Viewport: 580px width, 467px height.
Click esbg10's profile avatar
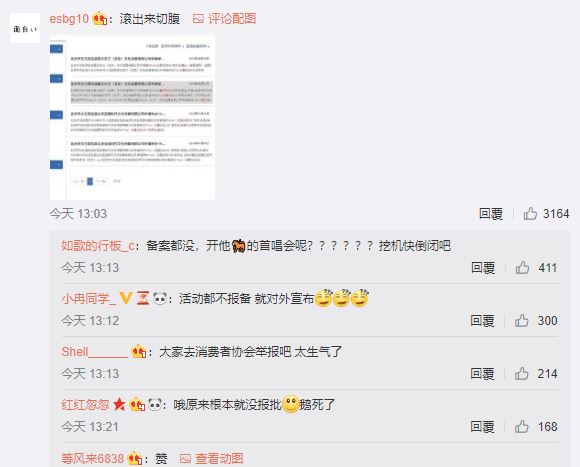pyautogui.click(x=24, y=28)
